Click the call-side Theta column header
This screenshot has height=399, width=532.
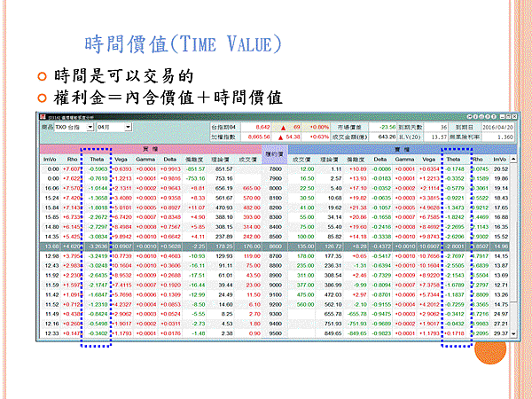click(x=97, y=159)
